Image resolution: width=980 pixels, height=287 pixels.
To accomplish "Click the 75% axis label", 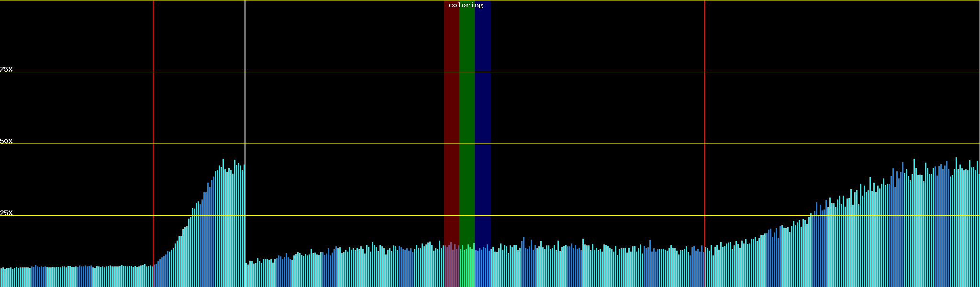I will (x=6, y=69).
